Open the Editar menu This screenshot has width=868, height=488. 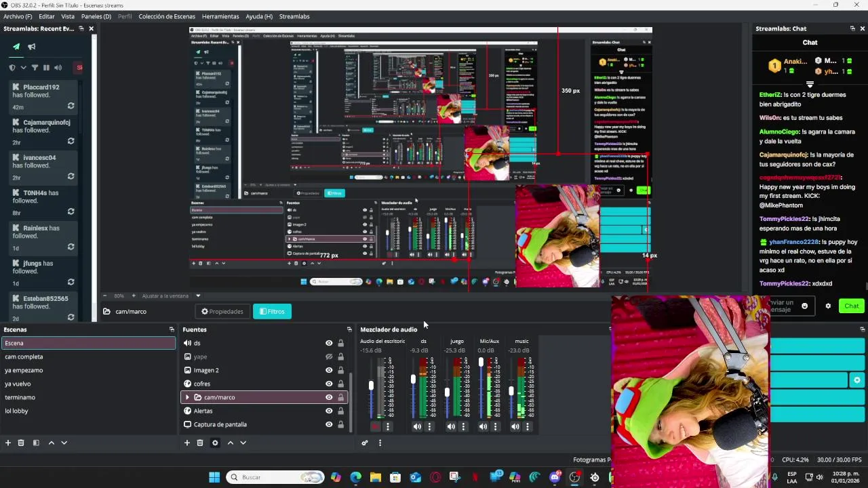(47, 16)
